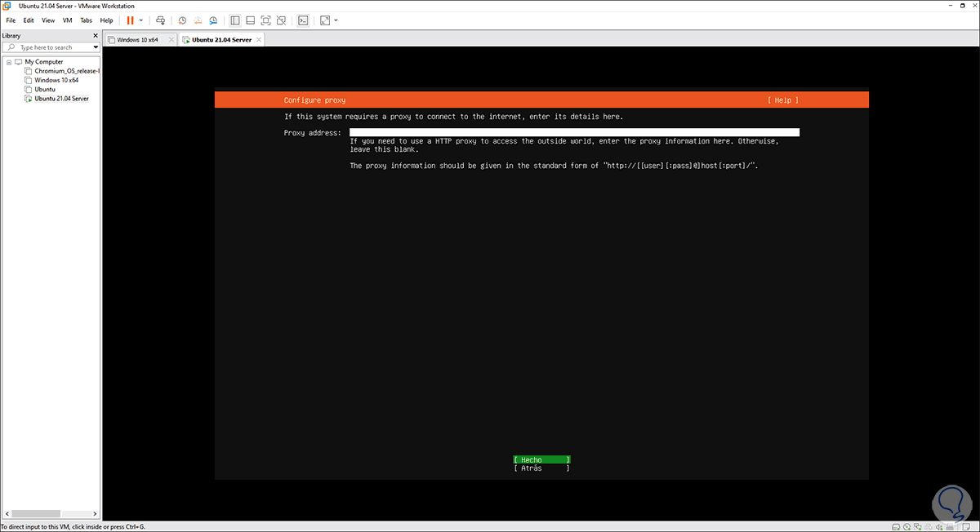The image size is (980, 532).
Task: Collapse the My Computer tree node
Action: [x=9, y=62]
